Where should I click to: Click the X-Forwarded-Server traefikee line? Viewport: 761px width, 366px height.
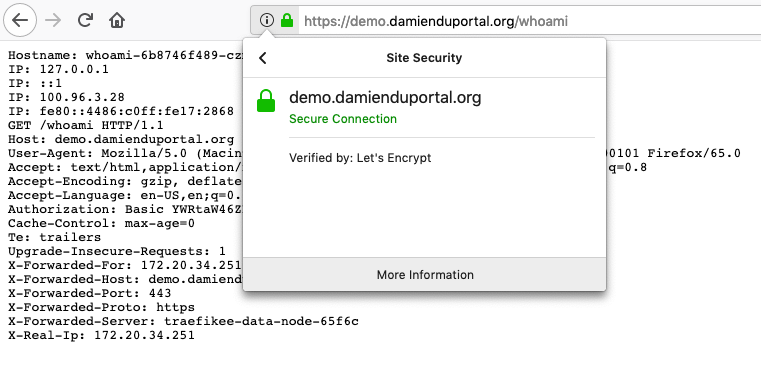click(183, 321)
